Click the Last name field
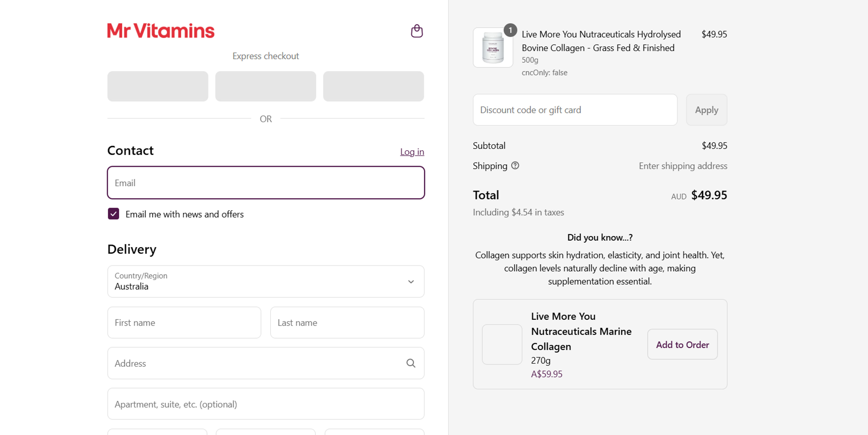868x435 pixels. coord(347,322)
